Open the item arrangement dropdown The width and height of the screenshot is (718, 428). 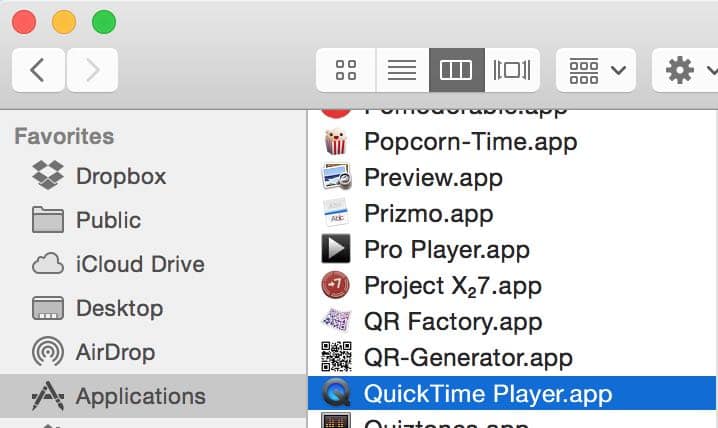tap(596, 70)
